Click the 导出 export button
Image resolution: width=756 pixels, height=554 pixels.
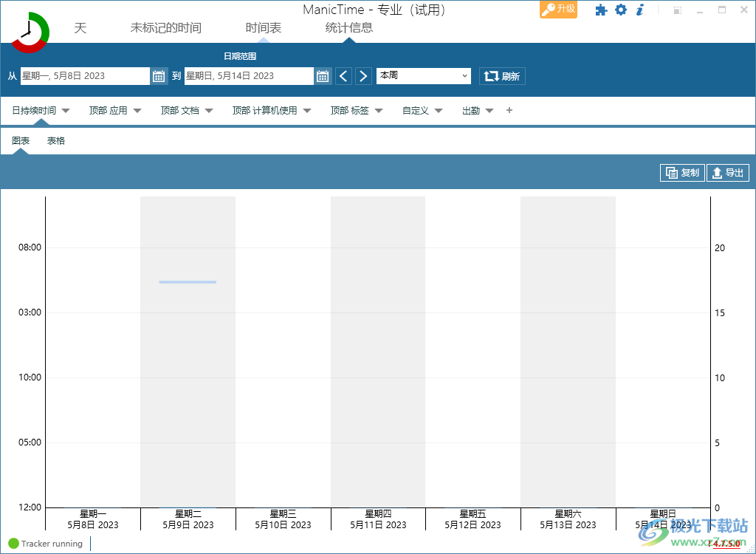click(727, 173)
